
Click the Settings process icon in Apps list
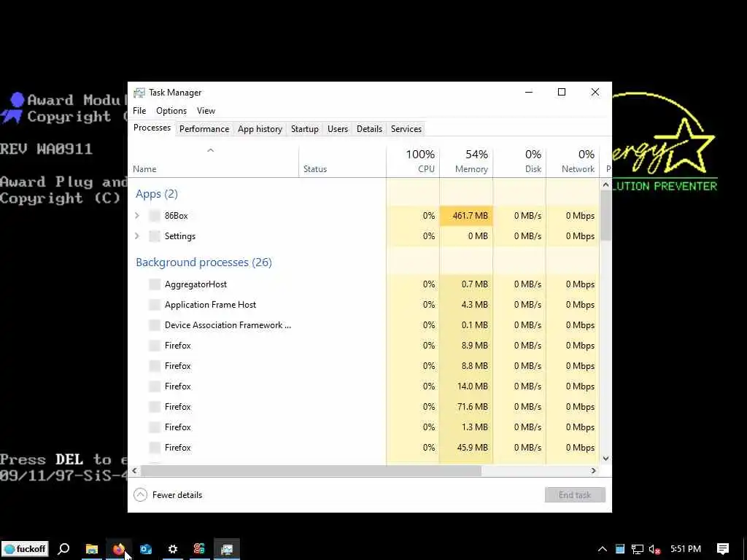pos(155,236)
